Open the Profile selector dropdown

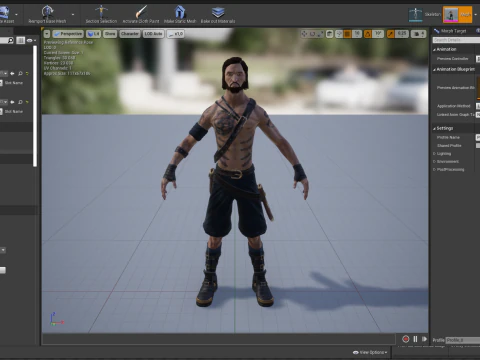(463, 340)
